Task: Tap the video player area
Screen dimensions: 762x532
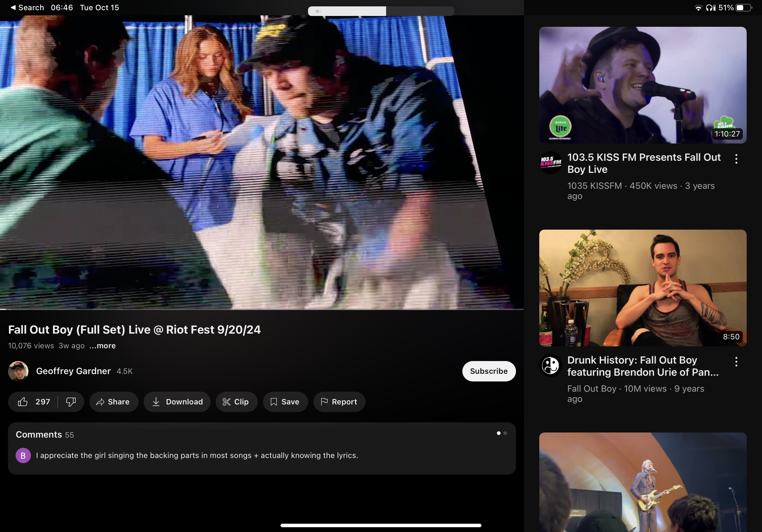Action: (x=262, y=163)
